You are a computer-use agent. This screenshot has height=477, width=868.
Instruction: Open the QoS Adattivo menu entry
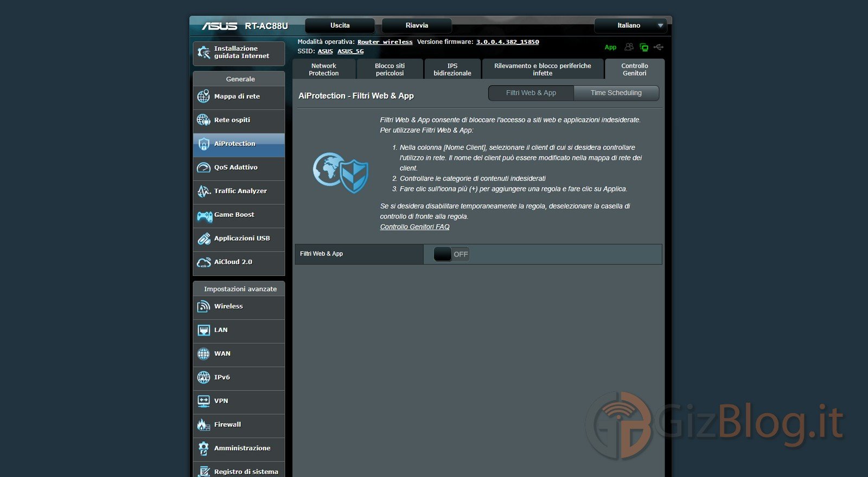239,167
